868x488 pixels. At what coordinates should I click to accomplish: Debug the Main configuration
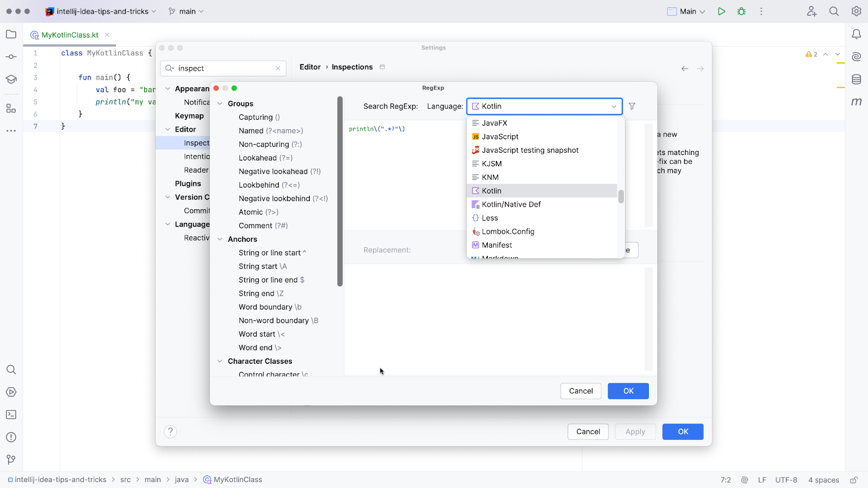click(x=741, y=11)
